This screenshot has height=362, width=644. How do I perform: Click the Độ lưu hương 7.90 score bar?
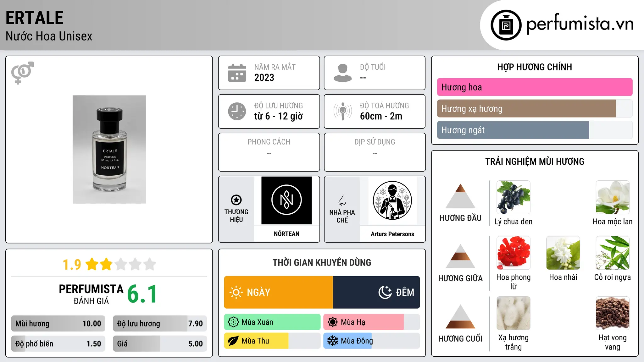(160, 324)
